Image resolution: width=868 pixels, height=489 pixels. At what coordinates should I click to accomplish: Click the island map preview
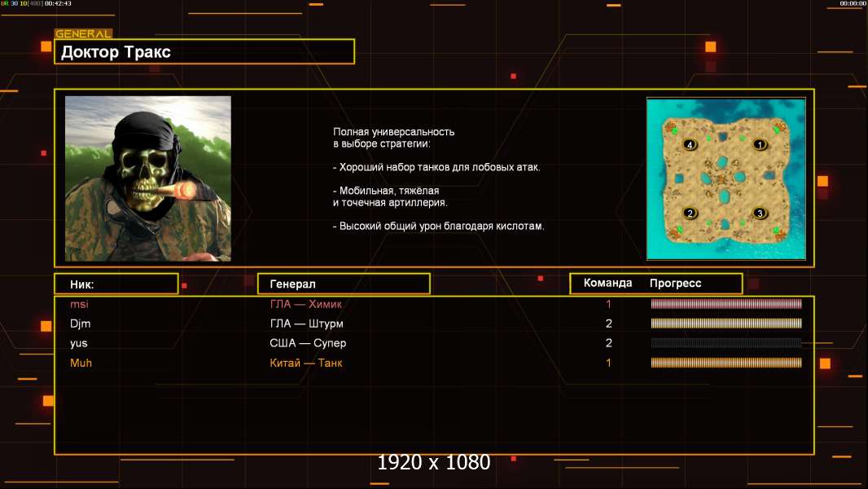point(726,178)
